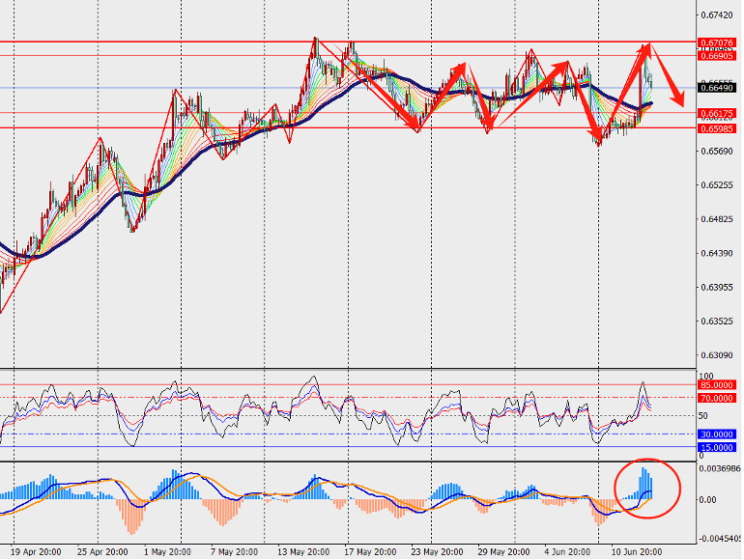The width and height of the screenshot is (744, 560).
Task: Click the 0.63955 price axis label
Action: [x=717, y=288]
